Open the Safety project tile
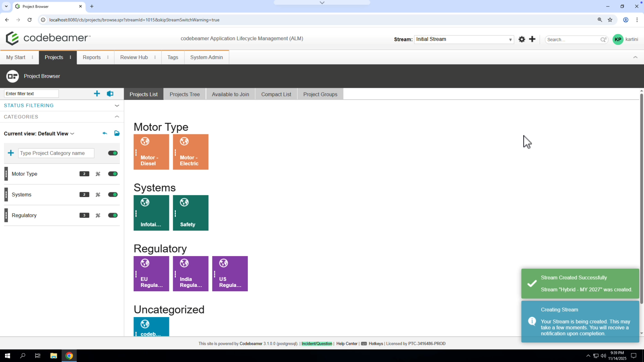644x362 pixels. click(x=191, y=213)
